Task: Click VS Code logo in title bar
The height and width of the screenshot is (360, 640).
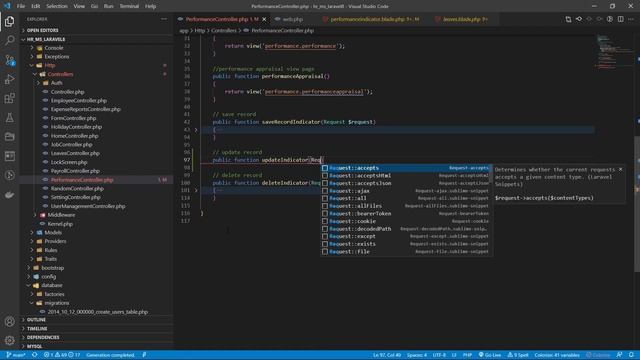Action: click(x=7, y=6)
